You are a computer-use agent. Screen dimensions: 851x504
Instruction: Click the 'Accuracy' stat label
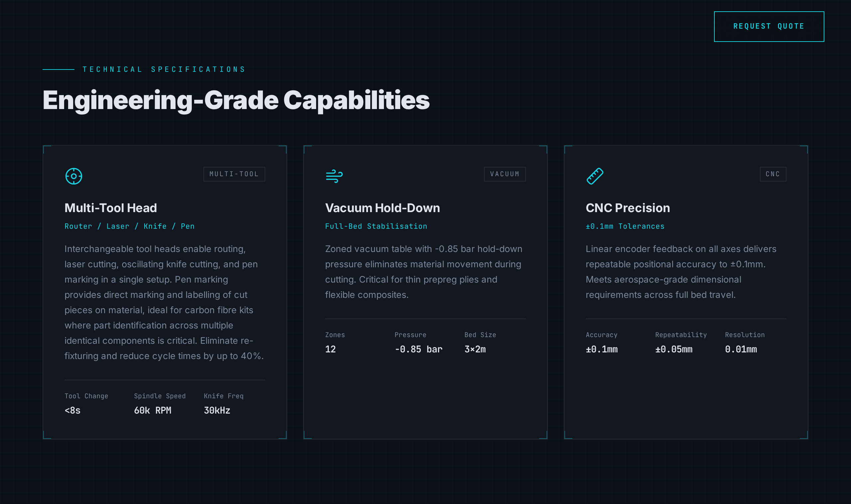[601, 335]
